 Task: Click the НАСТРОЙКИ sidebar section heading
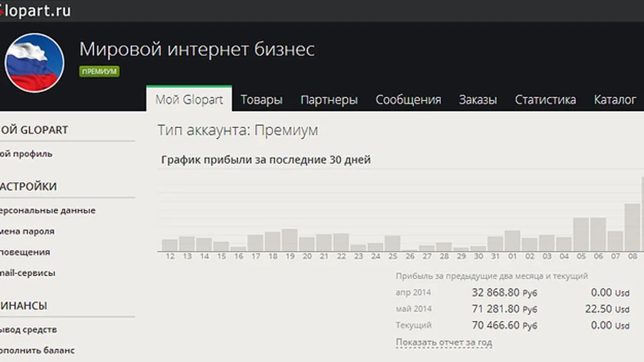28,187
